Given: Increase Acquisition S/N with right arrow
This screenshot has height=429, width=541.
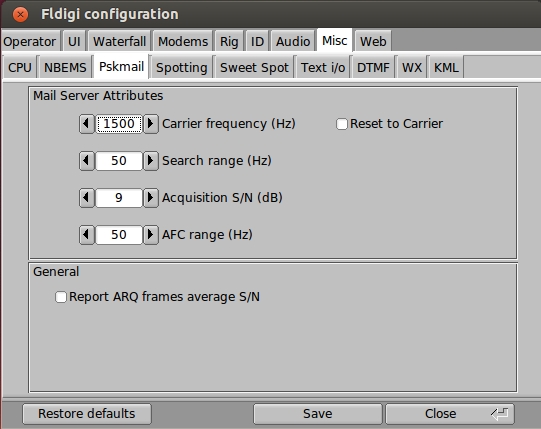Looking at the screenshot, I should coord(151,197).
